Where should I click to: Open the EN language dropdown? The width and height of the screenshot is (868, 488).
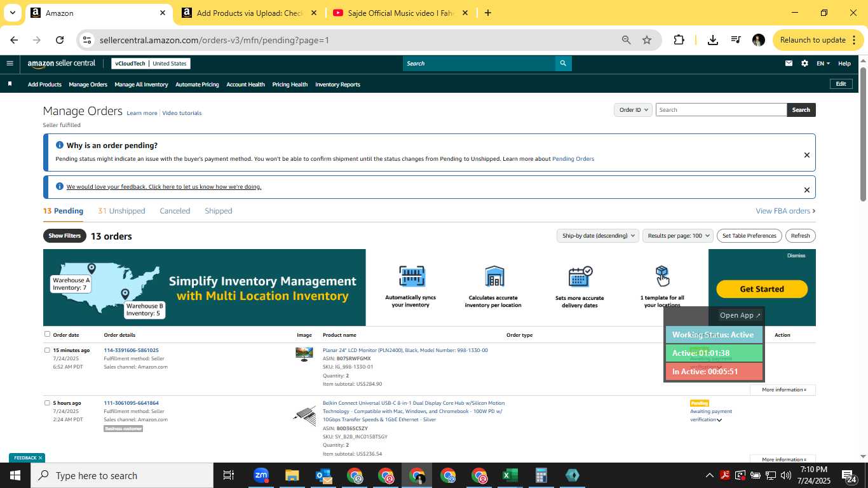pyautogui.click(x=824, y=64)
